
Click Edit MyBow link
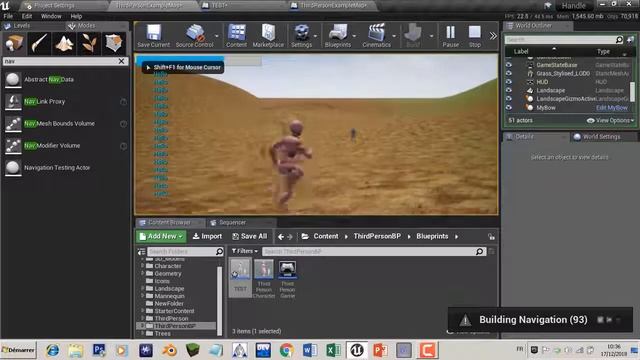pos(611,108)
